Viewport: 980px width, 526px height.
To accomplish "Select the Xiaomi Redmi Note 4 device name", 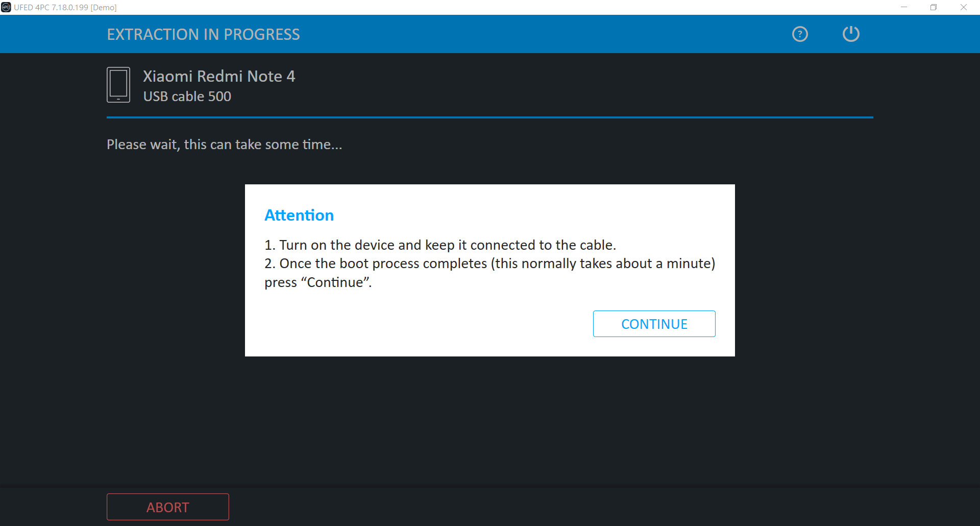I will pyautogui.click(x=219, y=76).
